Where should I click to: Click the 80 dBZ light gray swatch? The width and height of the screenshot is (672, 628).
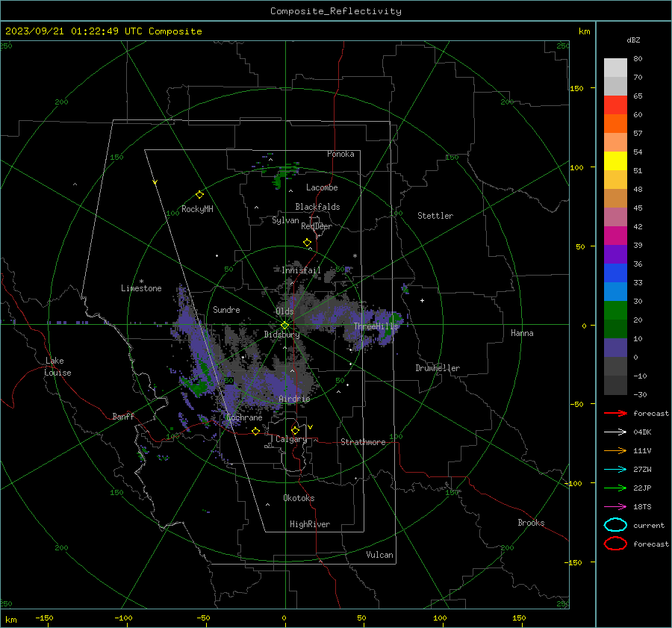coord(615,68)
